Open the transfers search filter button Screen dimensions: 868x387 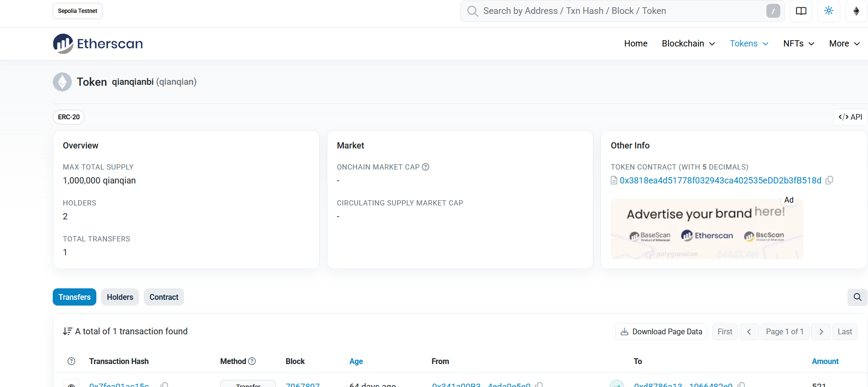857,297
